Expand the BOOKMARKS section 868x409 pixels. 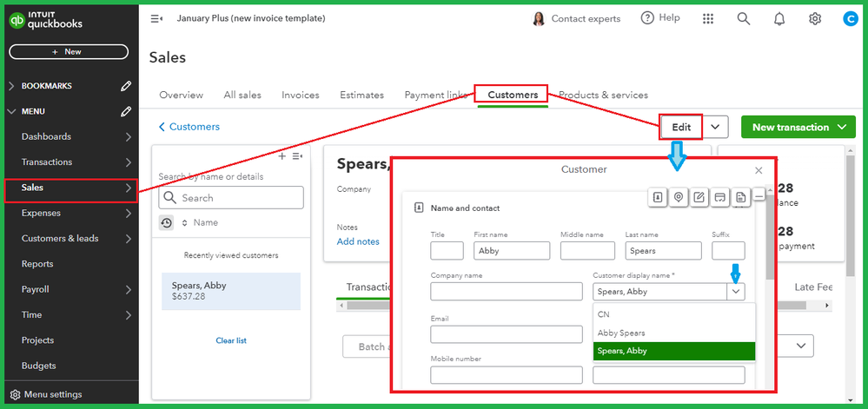pyautogui.click(x=12, y=86)
